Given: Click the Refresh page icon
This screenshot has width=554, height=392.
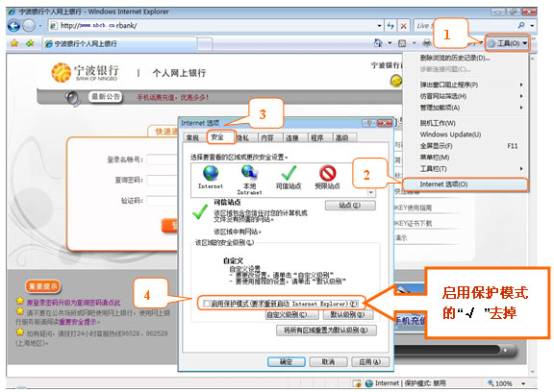Looking at the screenshot, I should click(x=390, y=25).
